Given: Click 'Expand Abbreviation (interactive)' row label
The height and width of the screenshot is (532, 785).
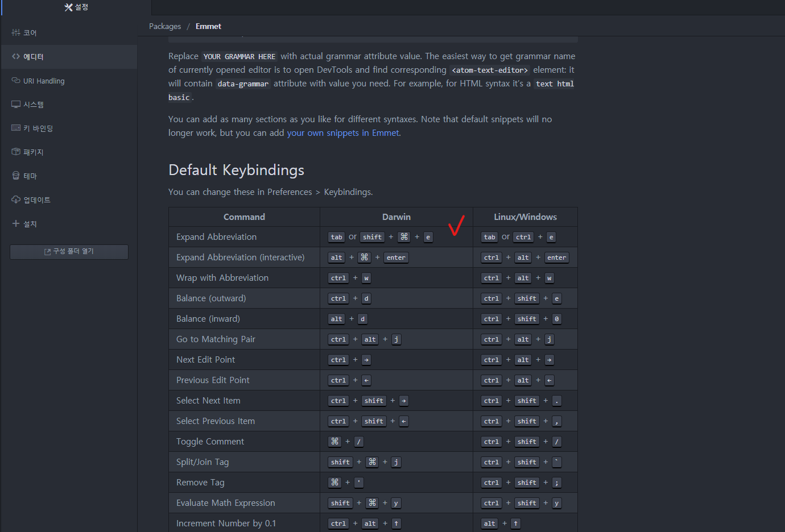Looking at the screenshot, I should point(240,257).
